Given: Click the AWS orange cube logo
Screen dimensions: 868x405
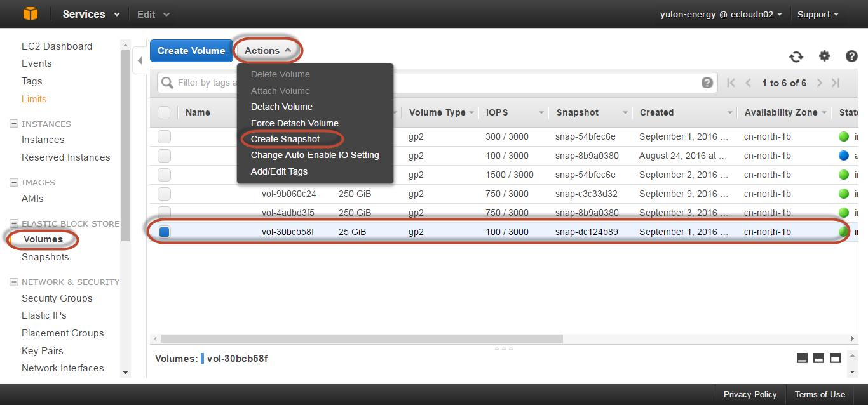Looking at the screenshot, I should pyautogui.click(x=31, y=14).
